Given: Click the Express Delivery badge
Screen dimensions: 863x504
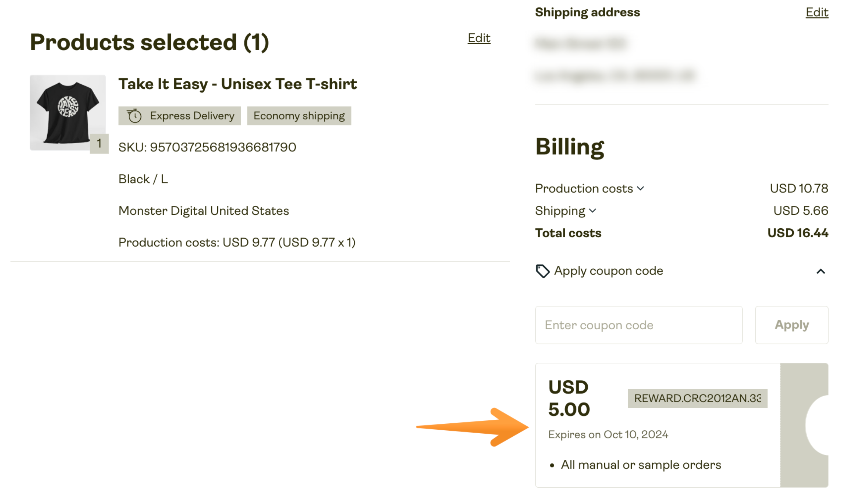Looking at the screenshot, I should pyautogui.click(x=179, y=116).
